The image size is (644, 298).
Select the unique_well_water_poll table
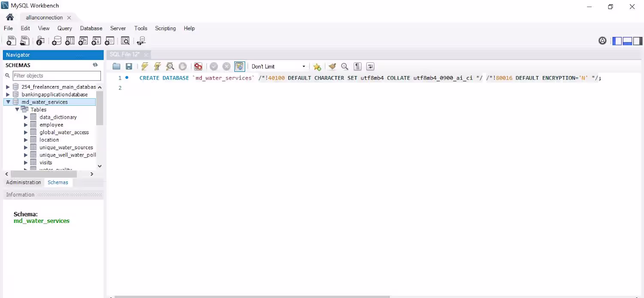tap(67, 155)
